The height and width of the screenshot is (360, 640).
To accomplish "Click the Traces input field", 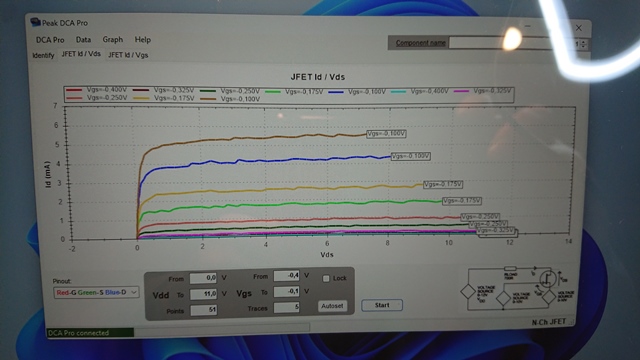I will click(287, 307).
